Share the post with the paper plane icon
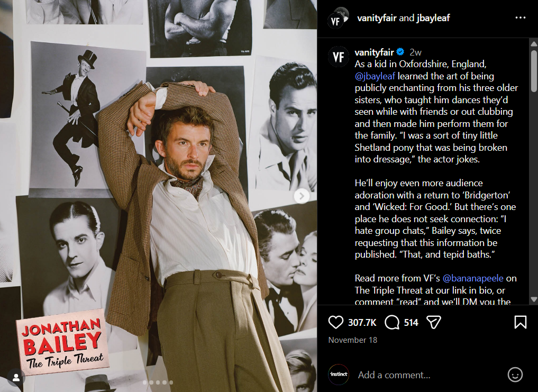Viewport: 538px width, 392px height. (x=433, y=322)
